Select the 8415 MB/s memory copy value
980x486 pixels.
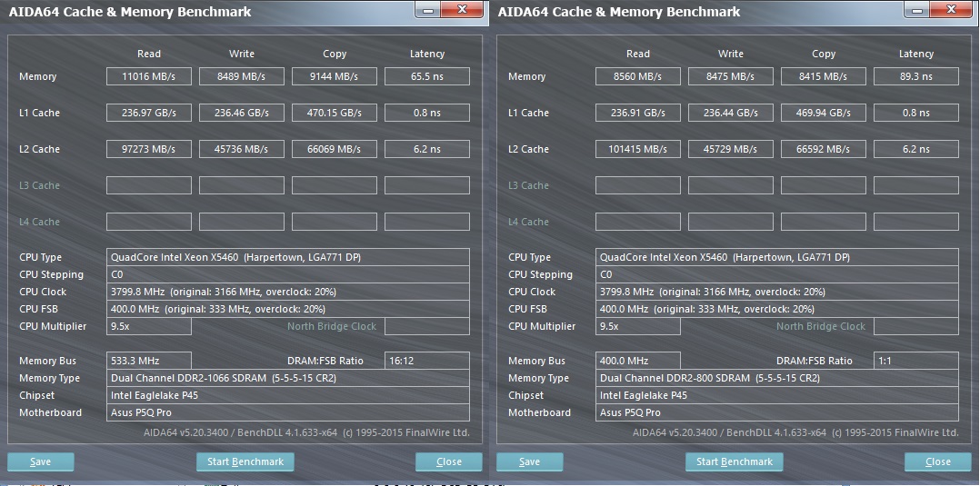823,76
